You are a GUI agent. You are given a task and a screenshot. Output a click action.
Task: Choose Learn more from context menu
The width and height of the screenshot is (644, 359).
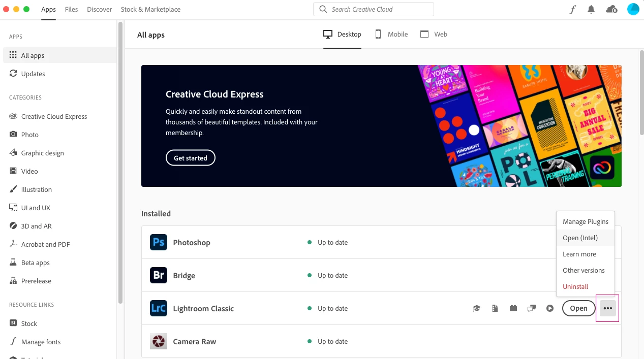pos(586,254)
